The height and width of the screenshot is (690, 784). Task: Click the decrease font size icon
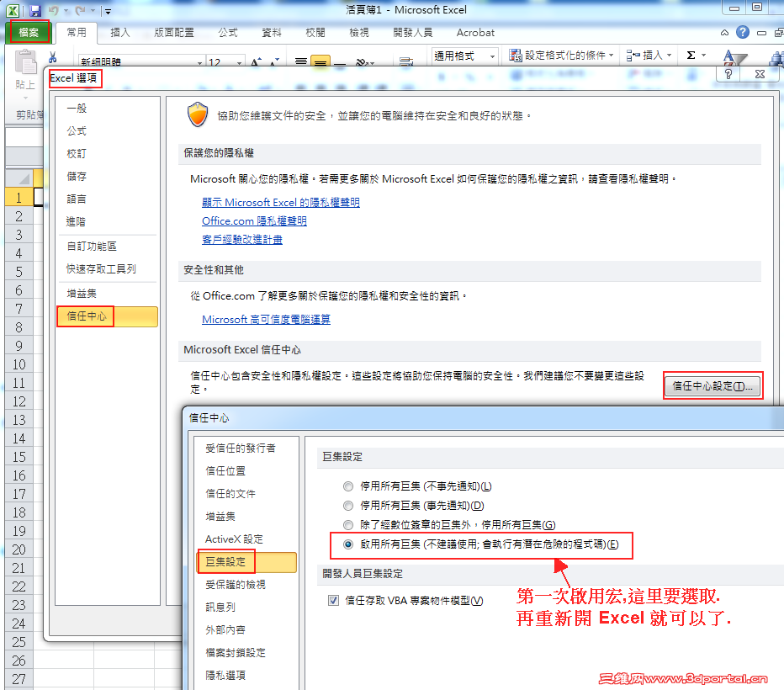point(274,62)
